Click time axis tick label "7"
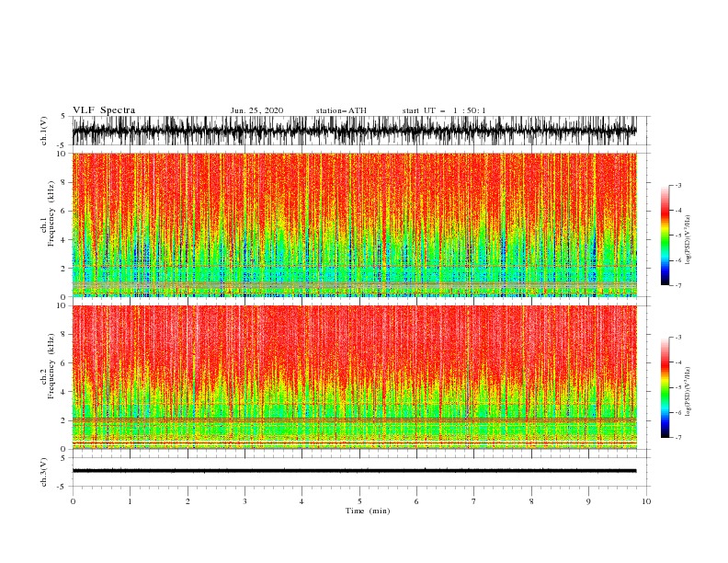Viewport: 728px width, 563px height. tap(474, 501)
